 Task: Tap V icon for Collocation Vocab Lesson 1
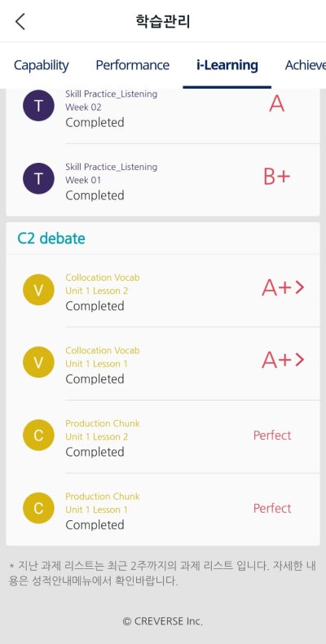point(38,361)
